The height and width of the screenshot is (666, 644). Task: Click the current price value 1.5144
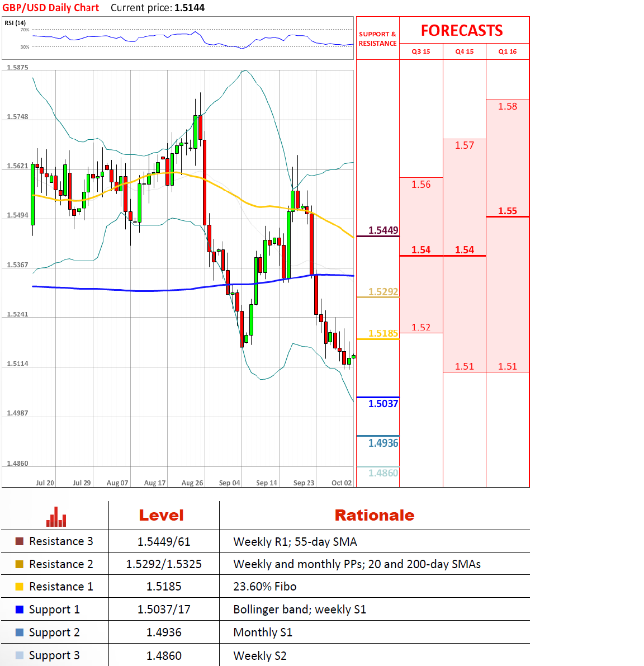point(190,8)
